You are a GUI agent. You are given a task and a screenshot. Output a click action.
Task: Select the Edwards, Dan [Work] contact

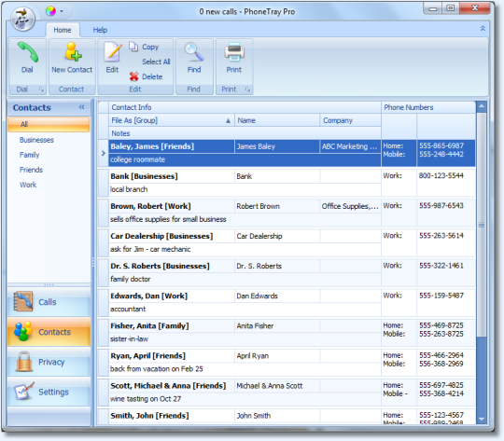coord(148,296)
